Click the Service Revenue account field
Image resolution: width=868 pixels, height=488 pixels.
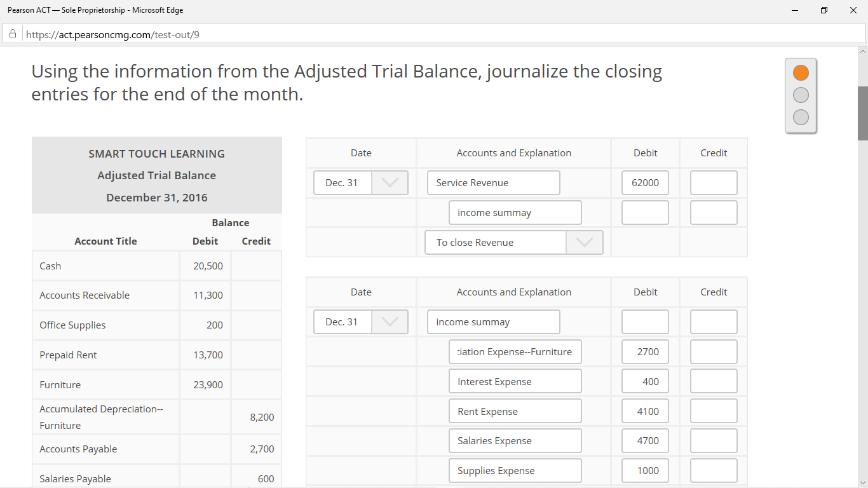click(493, 182)
